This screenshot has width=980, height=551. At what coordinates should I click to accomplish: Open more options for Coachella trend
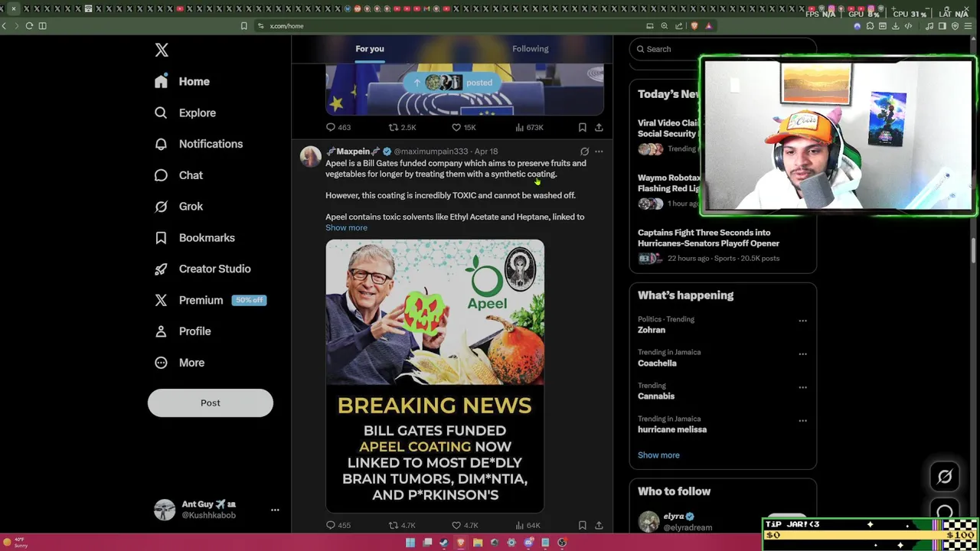click(x=802, y=354)
